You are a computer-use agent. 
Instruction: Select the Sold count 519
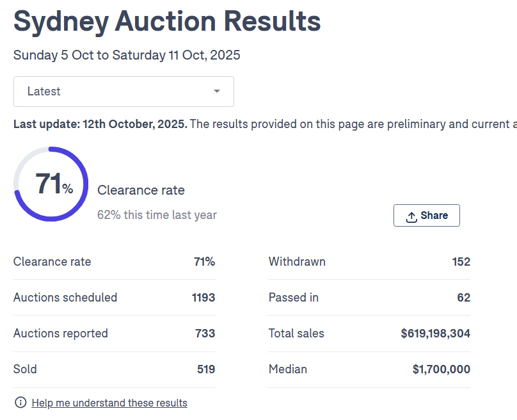click(x=206, y=369)
